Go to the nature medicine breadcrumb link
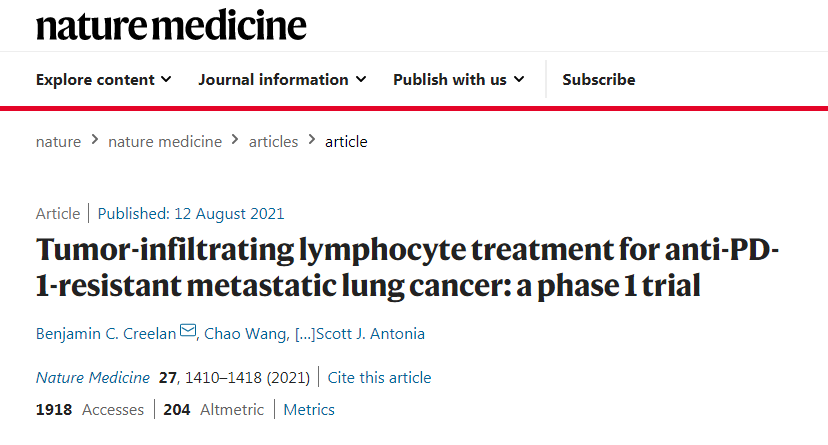 (x=165, y=141)
